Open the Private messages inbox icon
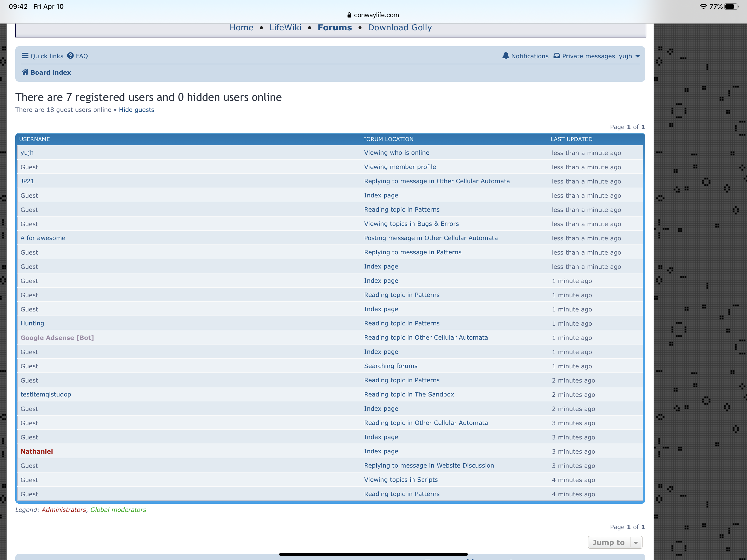The width and height of the screenshot is (747, 560). (x=557, y=56)
